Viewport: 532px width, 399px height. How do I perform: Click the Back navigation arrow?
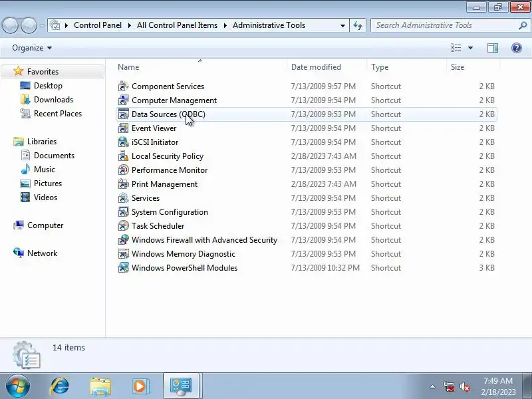(x=10, y=25)
